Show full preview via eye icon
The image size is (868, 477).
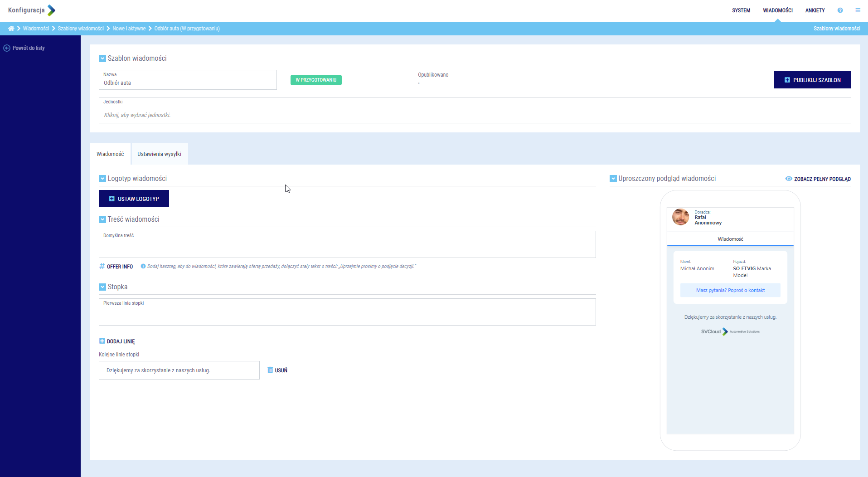pos(789,179)
